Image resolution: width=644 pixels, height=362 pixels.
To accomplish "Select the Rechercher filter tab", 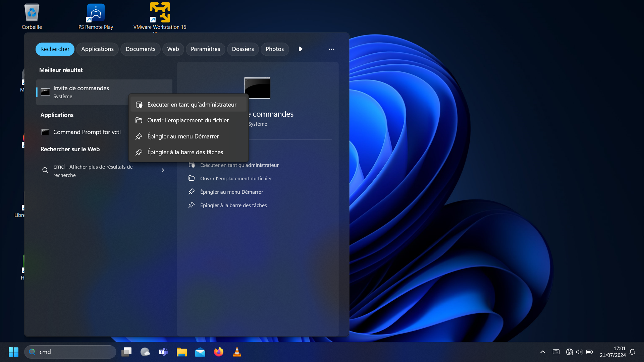I will [55, 49].
